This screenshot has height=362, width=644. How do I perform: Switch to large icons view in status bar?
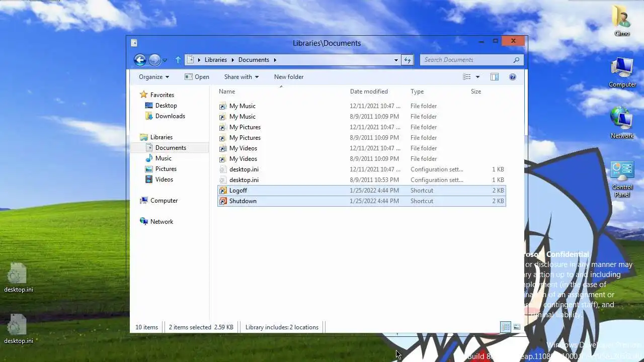(517, 327)
